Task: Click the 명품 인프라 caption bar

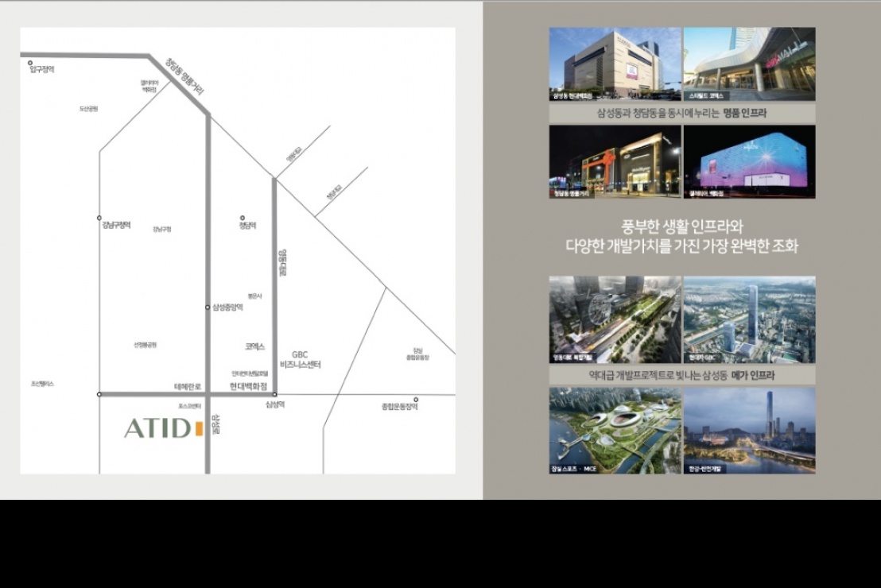Action: [681, 113]
